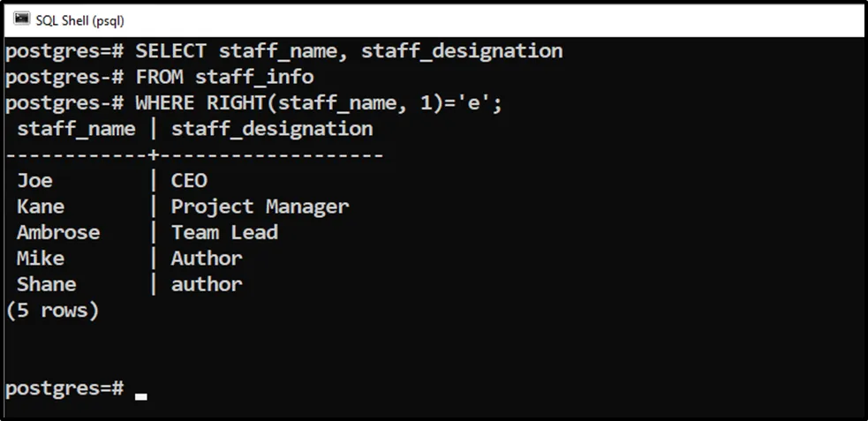Screen dimensions: 868x421
Task: Click the name Kane in the results
Action: pos(41,207)
